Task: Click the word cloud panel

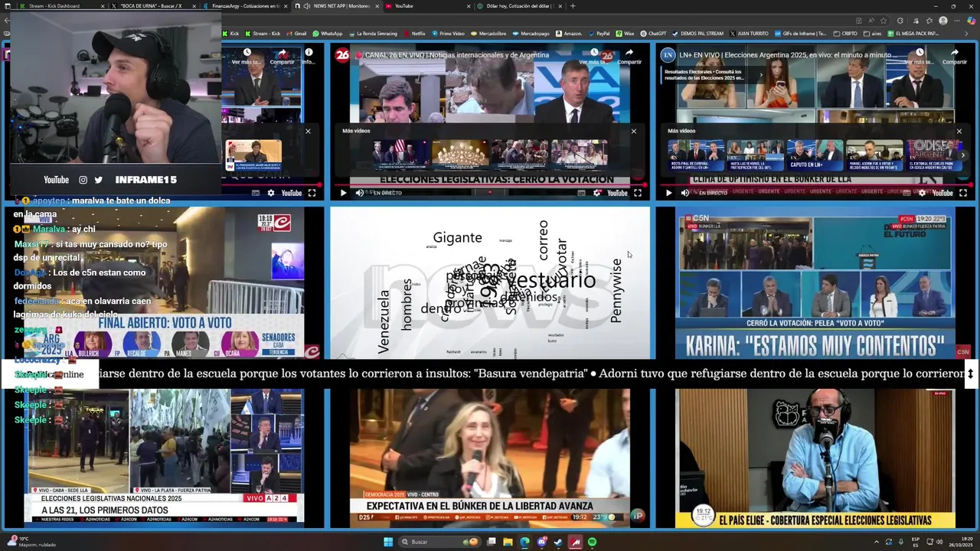Action: 490,282
